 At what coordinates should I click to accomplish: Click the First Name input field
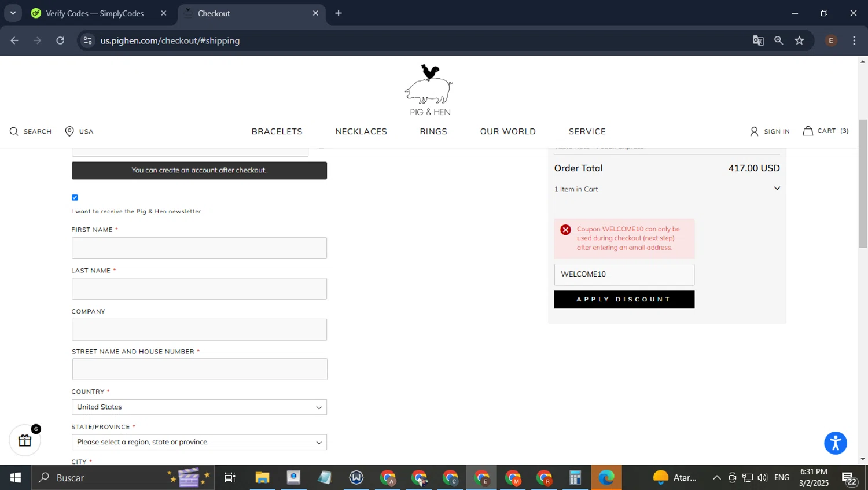tap(199, 248)
